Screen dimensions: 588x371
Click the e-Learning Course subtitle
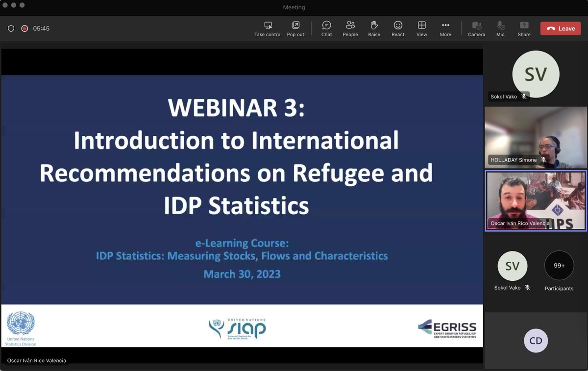coord(242,243)
